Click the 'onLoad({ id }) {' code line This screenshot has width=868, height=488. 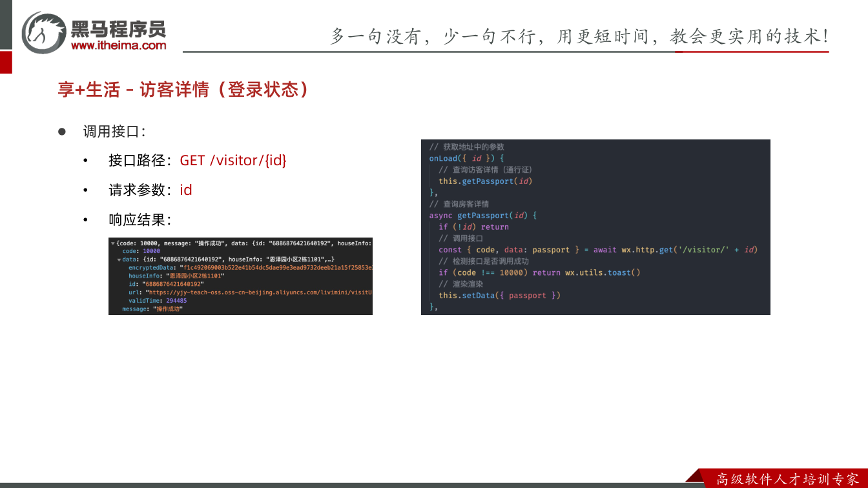pos(466,158)
